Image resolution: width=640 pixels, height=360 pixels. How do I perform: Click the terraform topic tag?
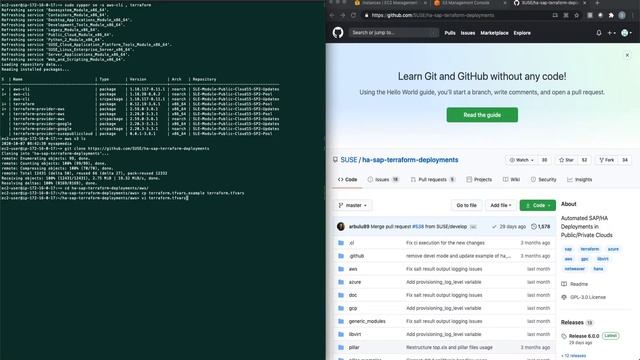pos(589,249)
